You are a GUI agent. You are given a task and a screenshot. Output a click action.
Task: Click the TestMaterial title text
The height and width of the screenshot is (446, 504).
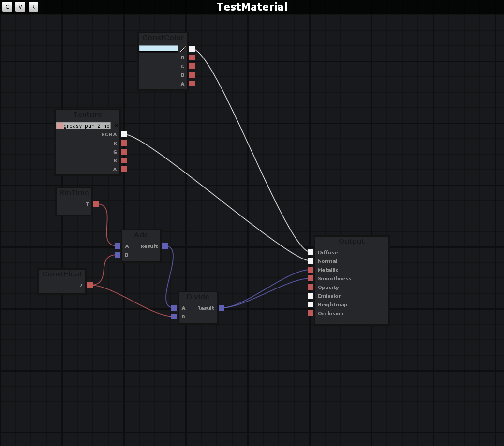point(252,7)
